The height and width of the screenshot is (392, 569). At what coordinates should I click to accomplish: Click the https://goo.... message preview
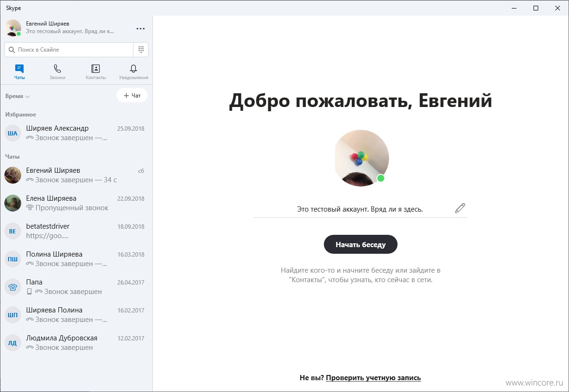[x=47, y=235]
